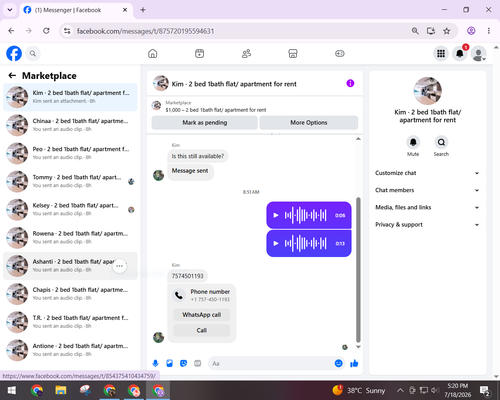The image size is (500, 400).
Task: Open the taskbar volume speaker icon
Action: click(x=435, y=390)
